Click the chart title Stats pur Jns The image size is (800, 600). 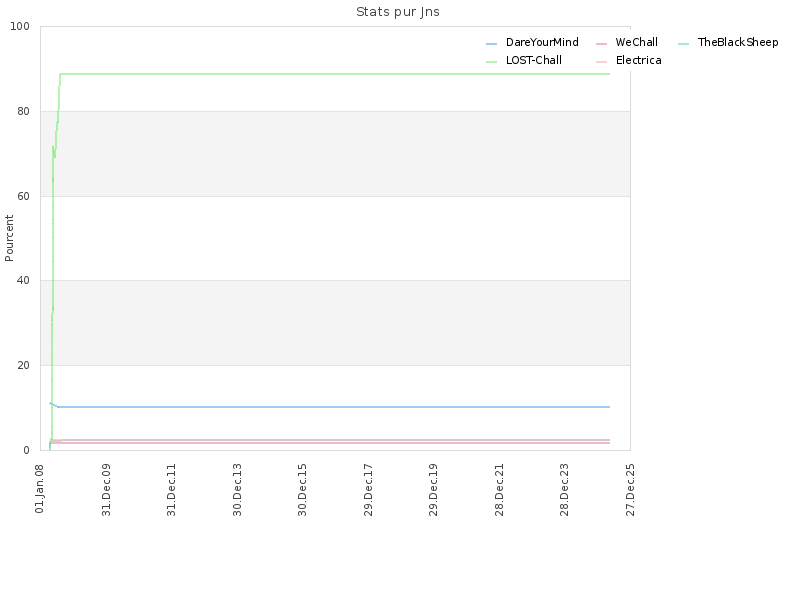click(397, 12)
